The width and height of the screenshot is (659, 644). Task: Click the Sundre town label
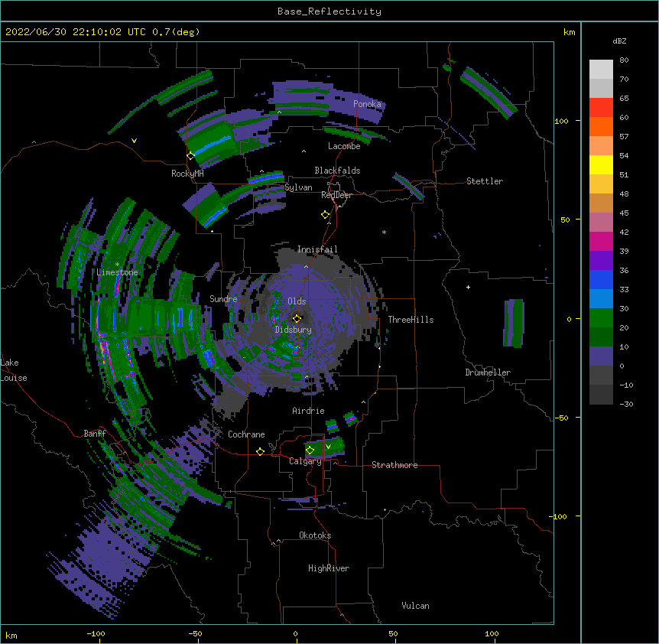pos(223,299)
